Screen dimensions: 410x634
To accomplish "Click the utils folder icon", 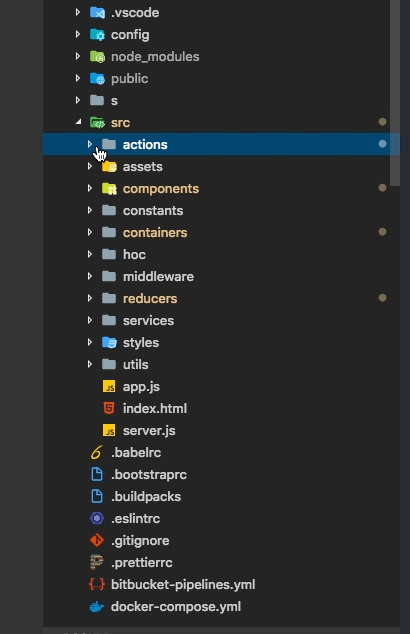I will point(109,364).
